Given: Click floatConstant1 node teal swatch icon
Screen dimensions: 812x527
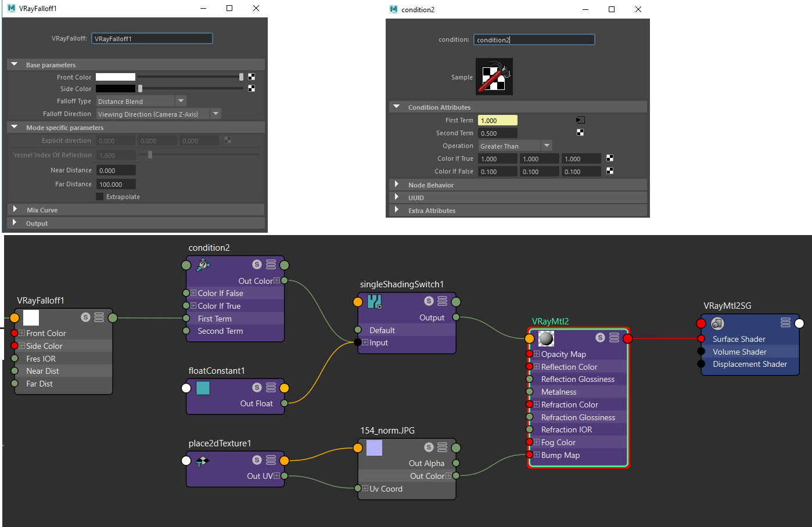Looking at the screenshot, I should tap(203, 388).
